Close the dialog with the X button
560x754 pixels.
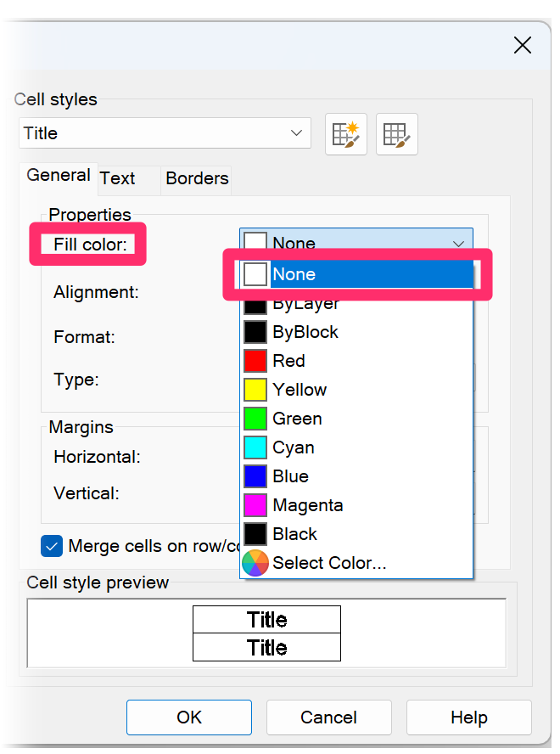pos(522,45)
